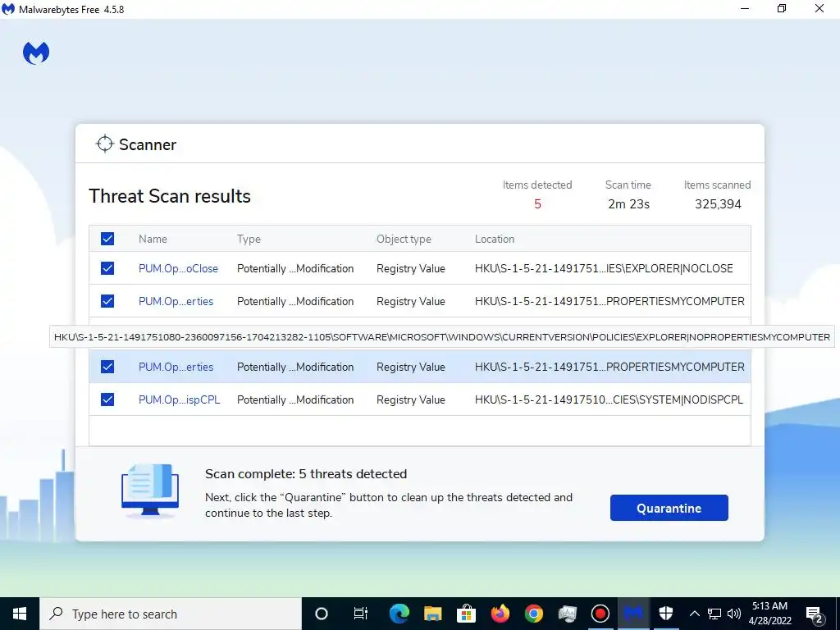Sort by the Name column header

click(x=153, y=239)
